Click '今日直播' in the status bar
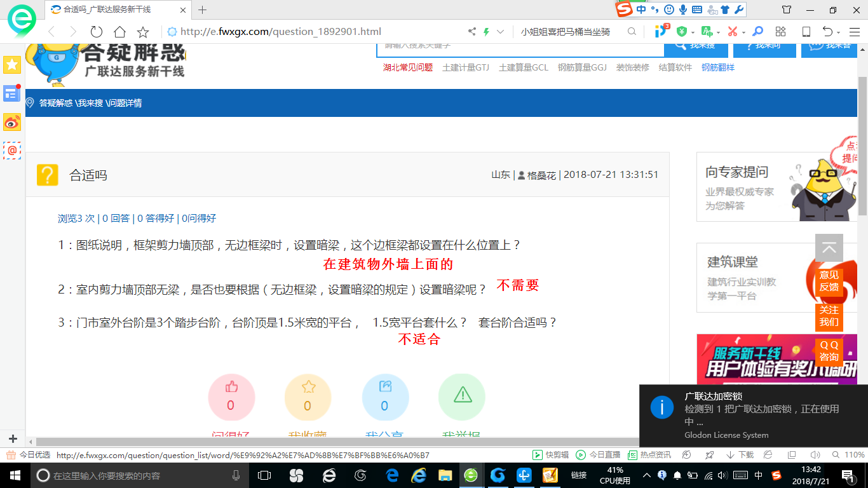 [598, 455]
